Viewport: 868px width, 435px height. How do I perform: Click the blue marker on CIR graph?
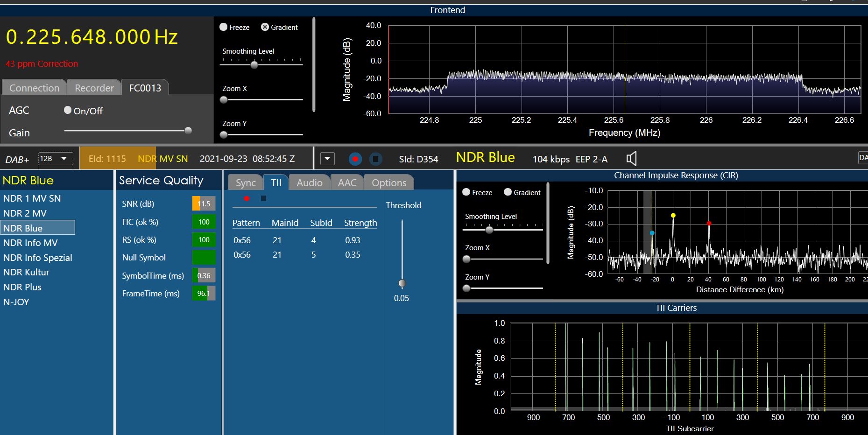[652, 233]
